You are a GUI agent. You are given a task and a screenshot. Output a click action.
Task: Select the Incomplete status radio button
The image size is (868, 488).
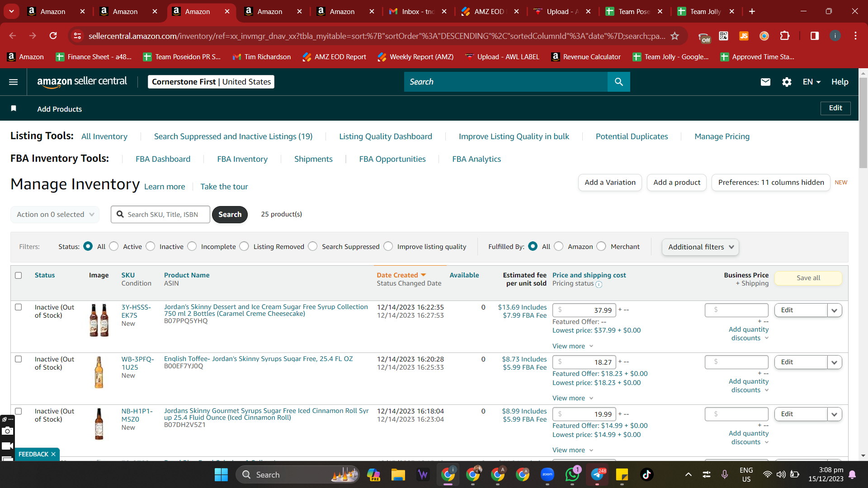[192, 246]
